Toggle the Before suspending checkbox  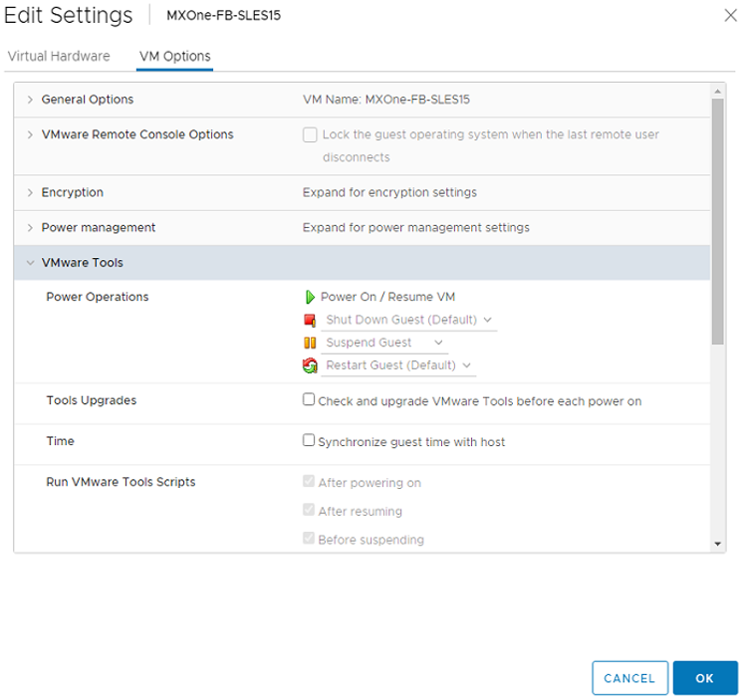pos(309,539)
